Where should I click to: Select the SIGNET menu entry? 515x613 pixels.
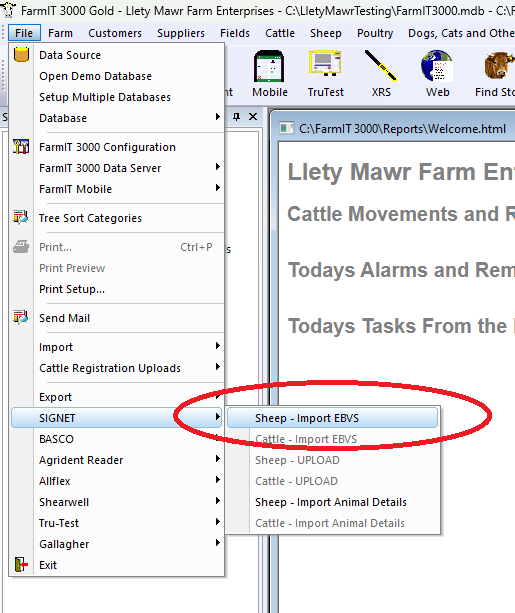point(117,418)
